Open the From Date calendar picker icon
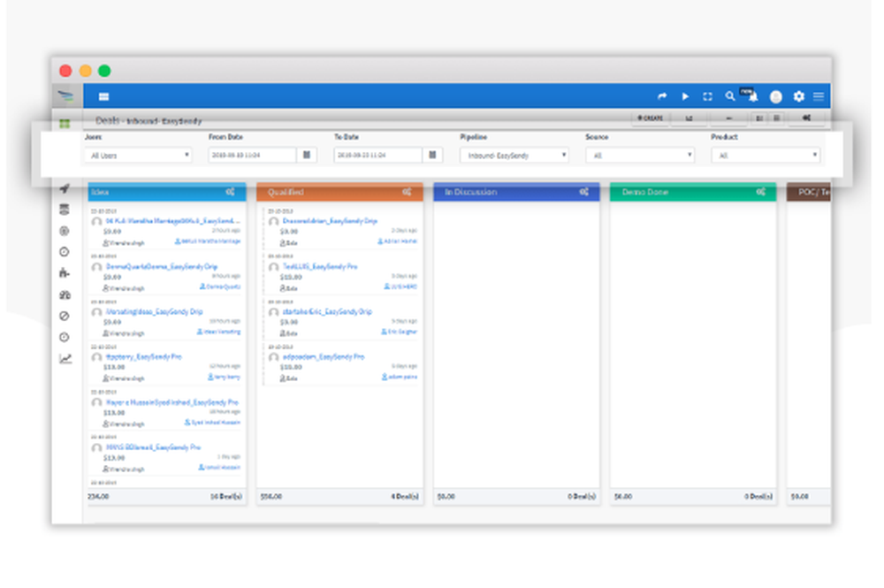The width and height of the screenshot is (884, 588). [307, 155]
